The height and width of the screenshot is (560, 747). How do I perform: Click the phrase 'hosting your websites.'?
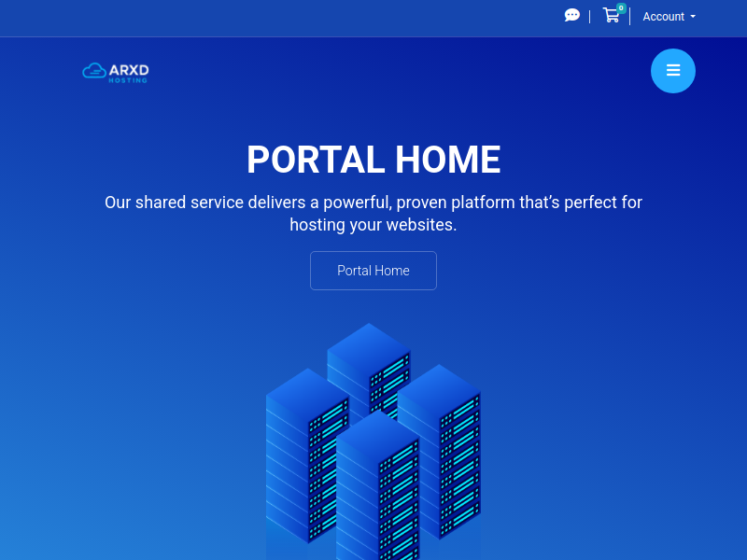click(x=373, y=225)
